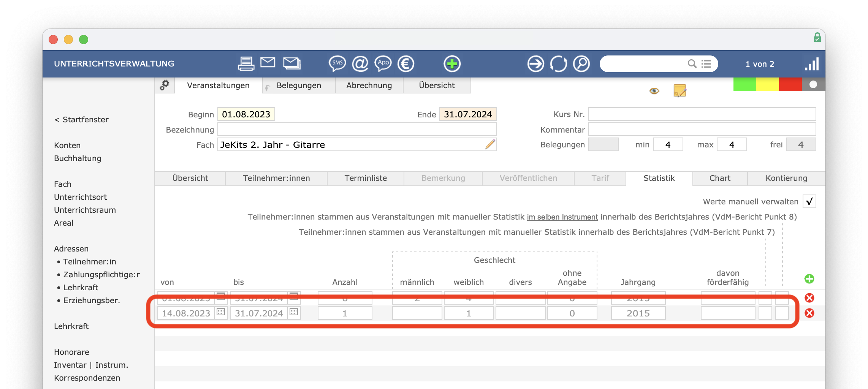This screenshot has width=868, height=389.
Task: Open the Kontierung sub-tab
Action: point(786,178)
